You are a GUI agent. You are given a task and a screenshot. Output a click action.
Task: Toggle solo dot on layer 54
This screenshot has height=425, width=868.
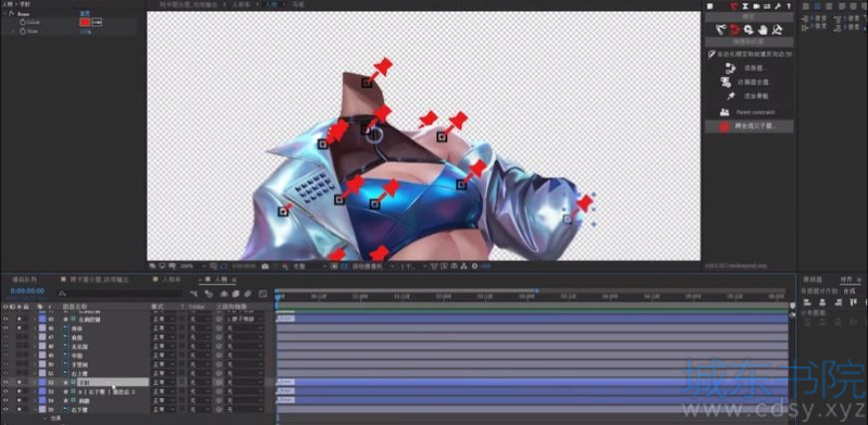pos(19,400)
